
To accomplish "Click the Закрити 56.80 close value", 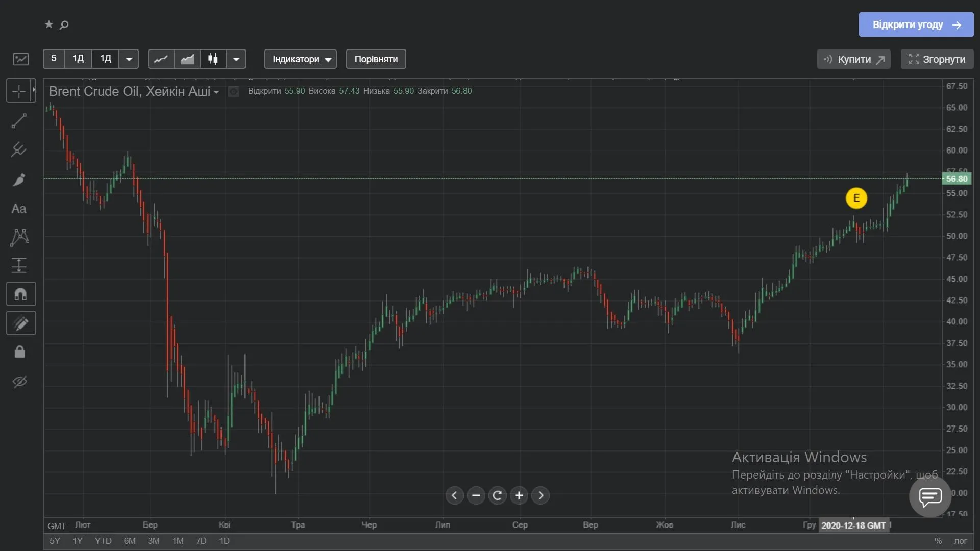I will 445,91.
